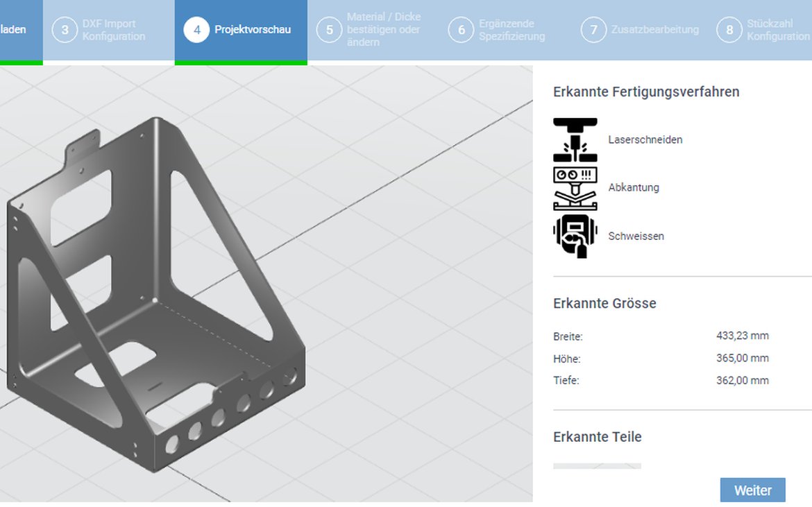Click the Höhe: label

[567, 359]
